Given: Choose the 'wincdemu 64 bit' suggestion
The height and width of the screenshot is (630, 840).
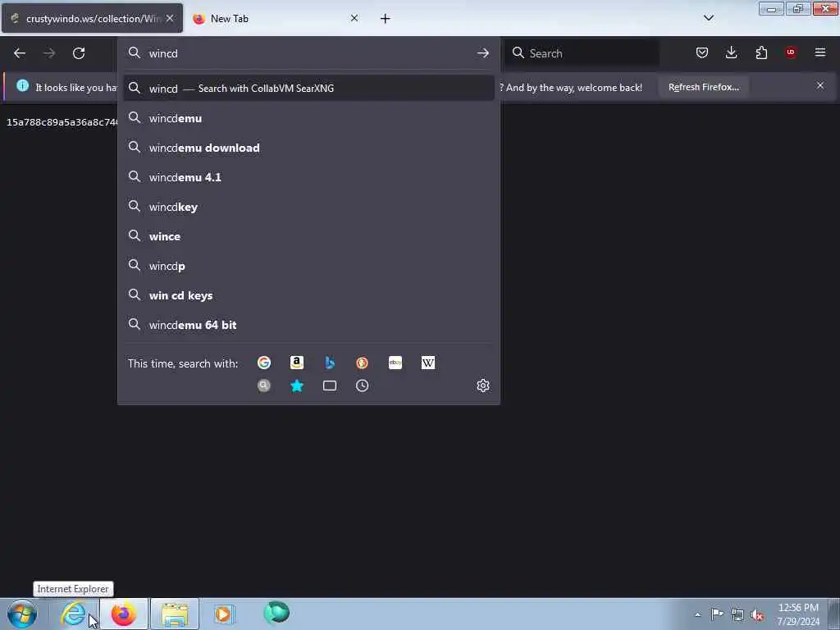Looking at the screenshot, I should tap(308, 325).
